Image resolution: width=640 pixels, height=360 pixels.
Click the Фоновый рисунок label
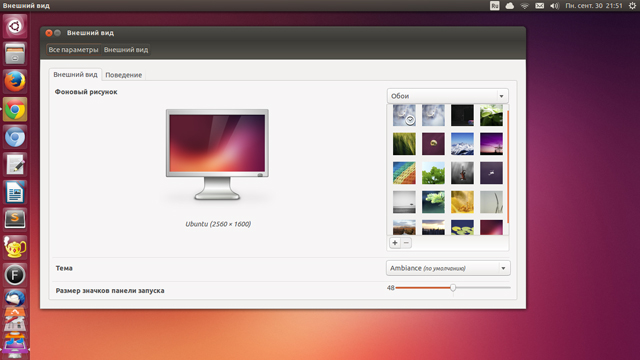pyautogui.click(x=86, y=92)
